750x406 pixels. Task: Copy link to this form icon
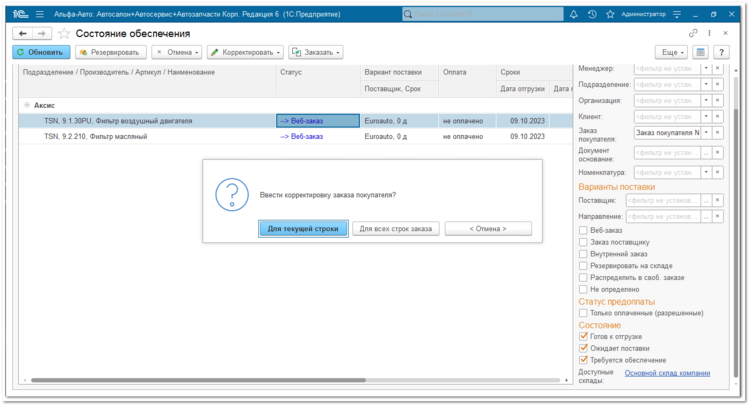pyautogui.click(x=693, y=33)
